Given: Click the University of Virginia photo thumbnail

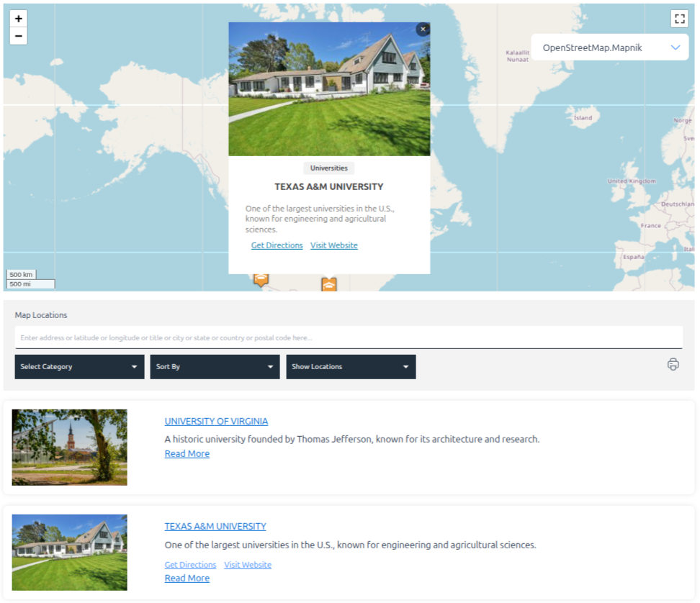Looking at the screenshot, I should coord(69,447).
